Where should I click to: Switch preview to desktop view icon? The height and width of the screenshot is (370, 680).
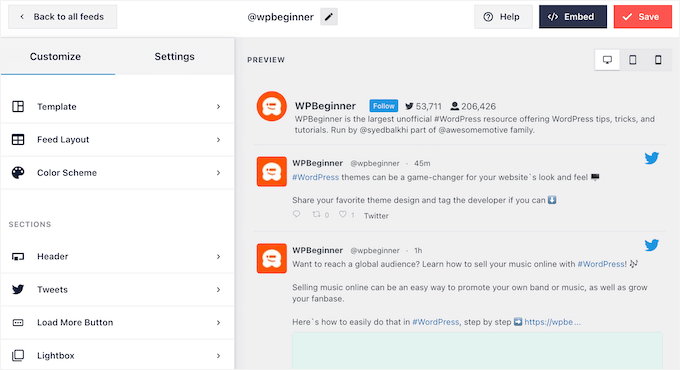point(607,60)
